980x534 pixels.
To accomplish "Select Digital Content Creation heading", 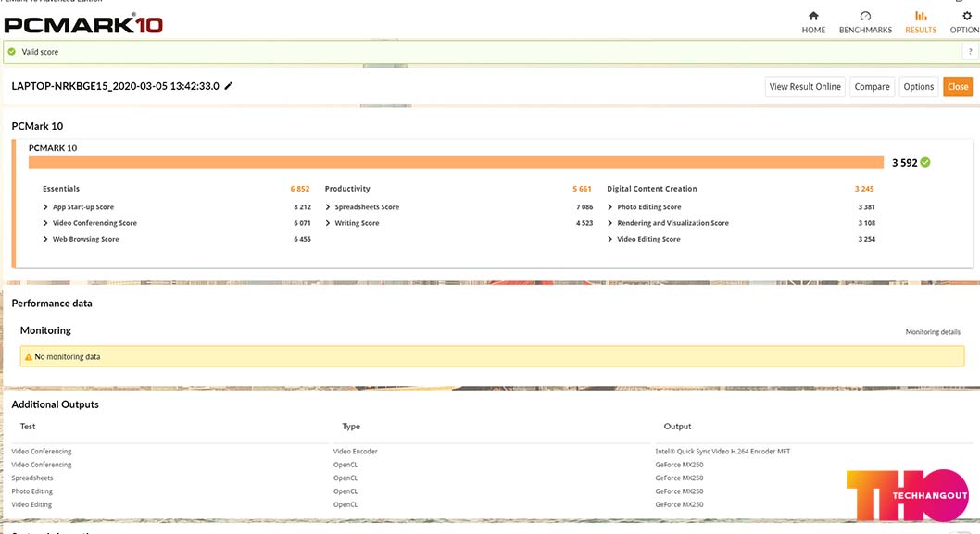I will (x=652, y=189).
